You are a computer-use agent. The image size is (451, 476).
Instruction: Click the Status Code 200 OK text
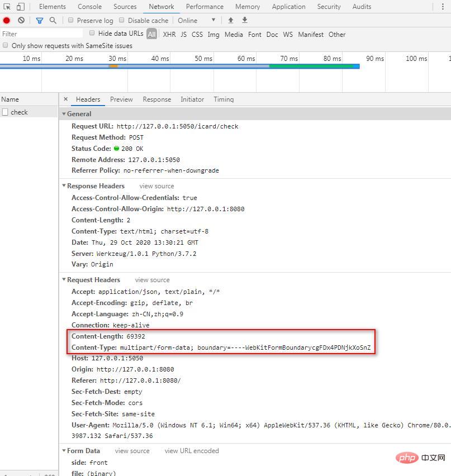click(132, 149)
